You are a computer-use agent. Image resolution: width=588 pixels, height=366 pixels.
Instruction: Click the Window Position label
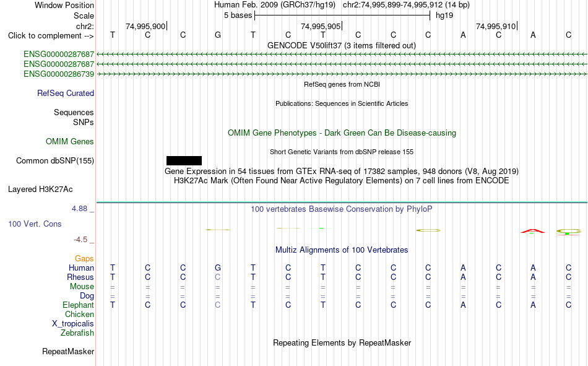[x=64, y=5]
